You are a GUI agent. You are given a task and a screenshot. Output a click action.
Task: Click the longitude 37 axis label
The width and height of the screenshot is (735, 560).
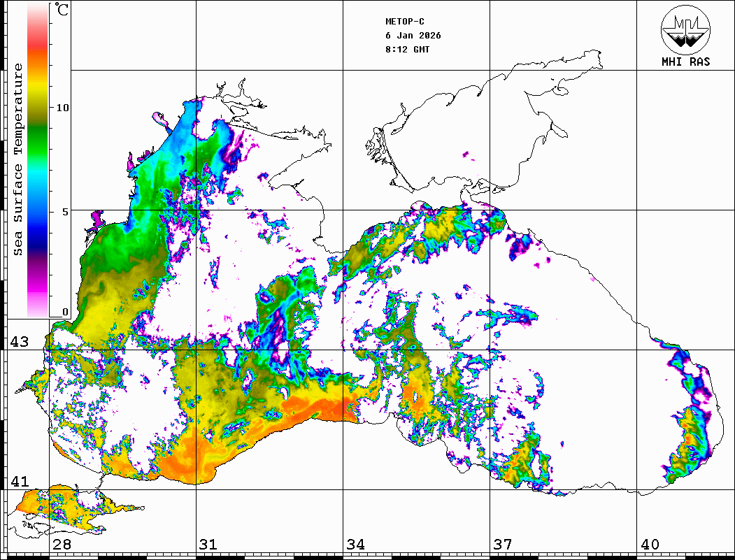(x=503, y=545)
